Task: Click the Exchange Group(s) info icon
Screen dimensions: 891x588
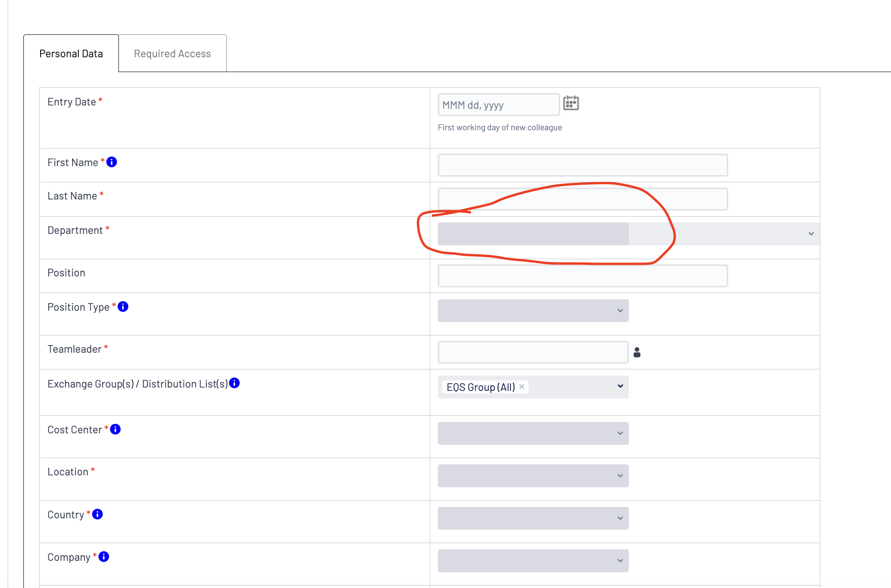Action: click(x=234, y=383)
